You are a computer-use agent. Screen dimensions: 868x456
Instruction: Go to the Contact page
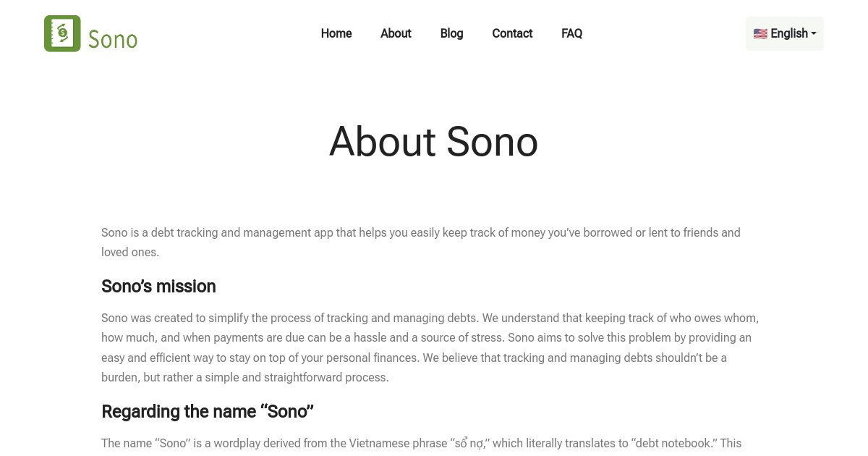pyautogui.click(x=512, y=33)
